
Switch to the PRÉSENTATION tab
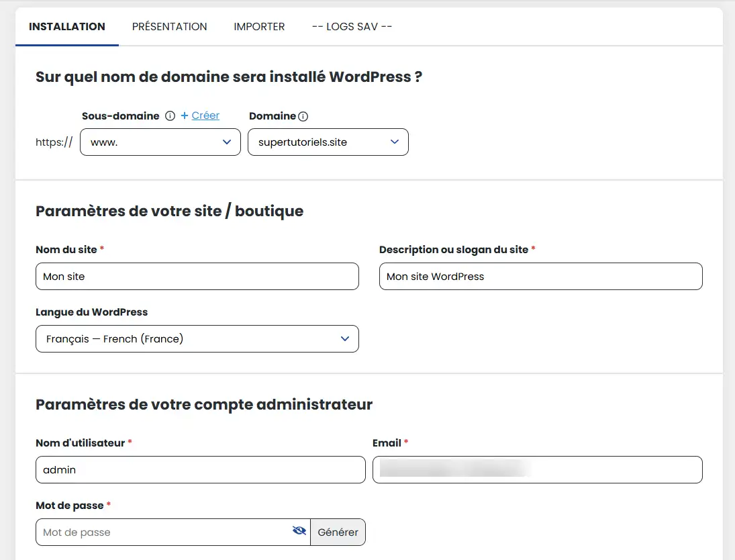click(169, 27)
